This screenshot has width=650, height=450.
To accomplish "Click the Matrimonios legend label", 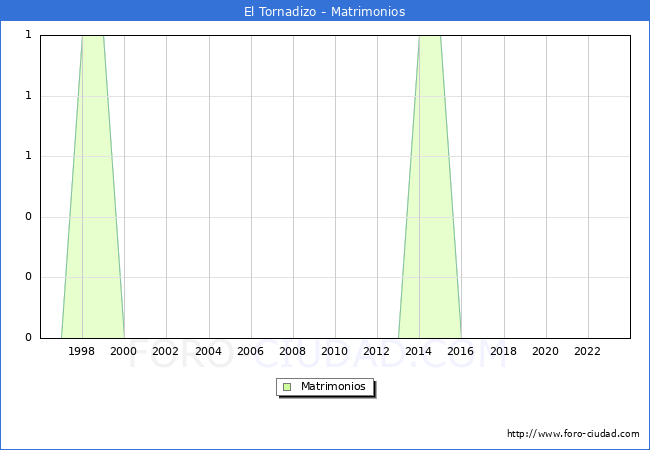I will (333, 386).
